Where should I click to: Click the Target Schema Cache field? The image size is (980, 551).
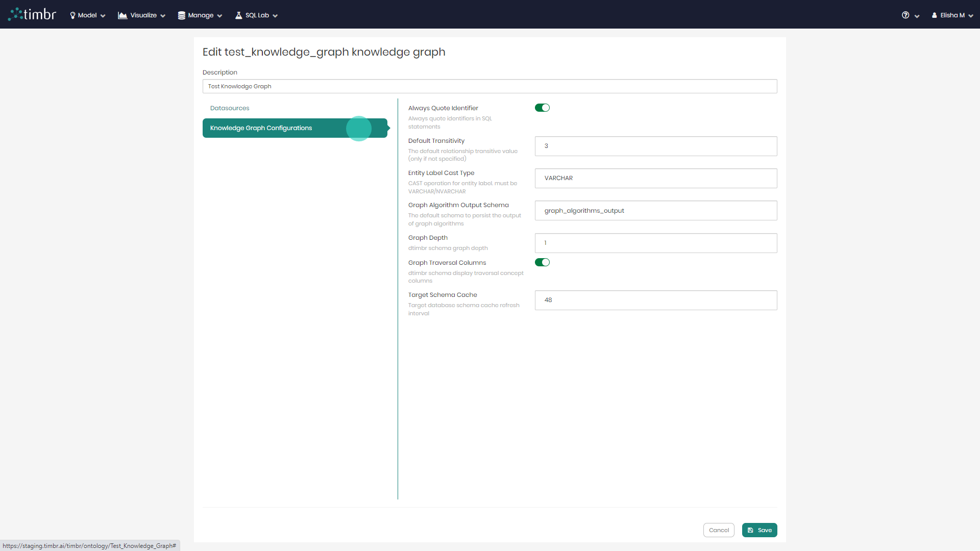pos(655,300)
